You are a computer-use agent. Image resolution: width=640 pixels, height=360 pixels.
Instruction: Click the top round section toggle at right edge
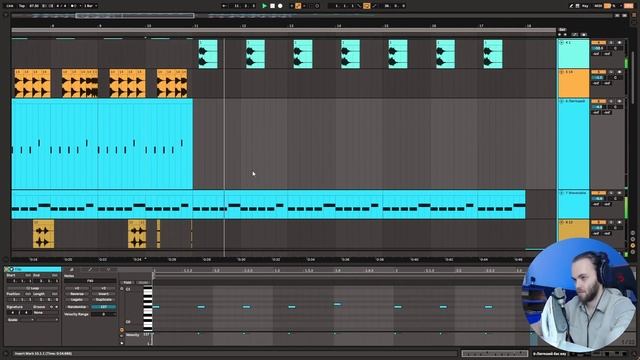coord(633,233)
